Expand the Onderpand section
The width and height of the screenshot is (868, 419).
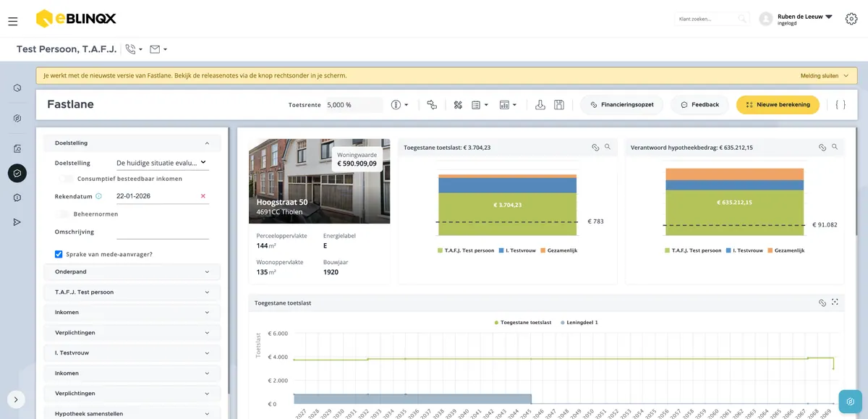pos(132,272)
